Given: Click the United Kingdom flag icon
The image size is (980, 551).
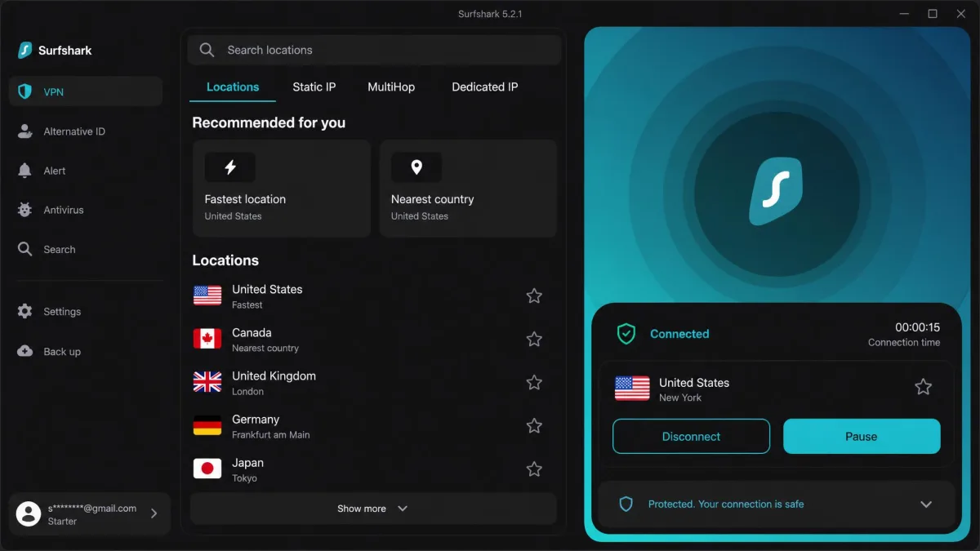Looking at the screenshot, I should pos(207,382).
